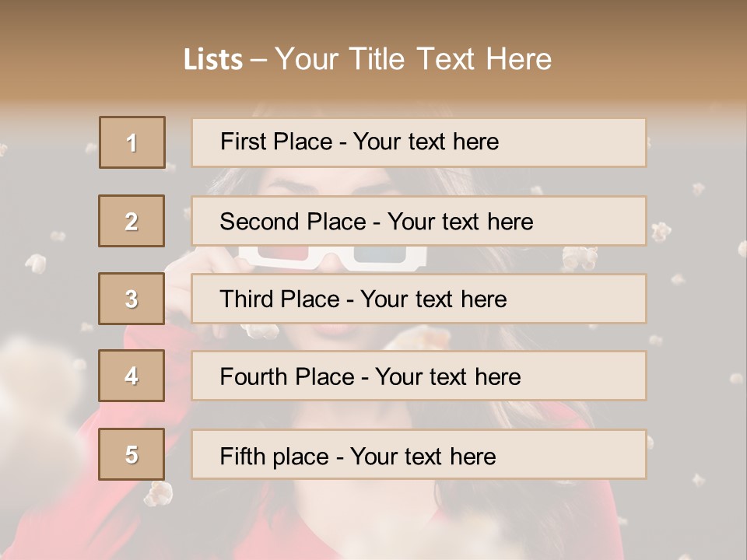
Task: Click the word 'Third' in the list
Action: click(247, 299)
